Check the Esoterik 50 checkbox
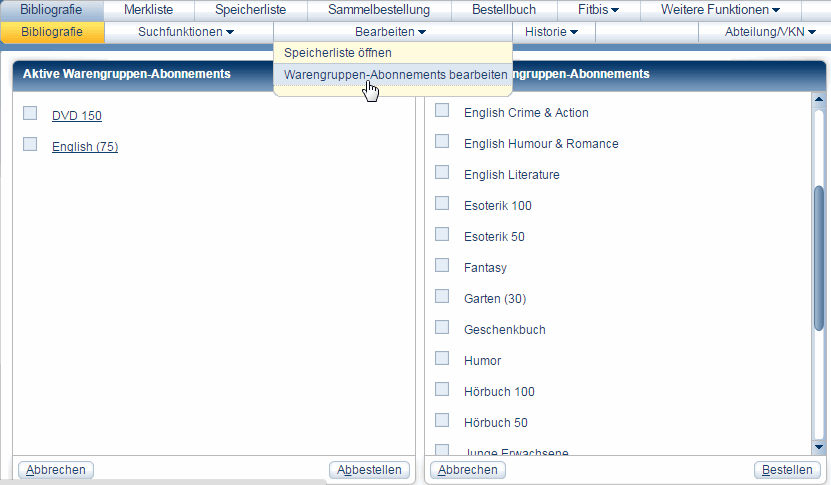 coord(442,234)
